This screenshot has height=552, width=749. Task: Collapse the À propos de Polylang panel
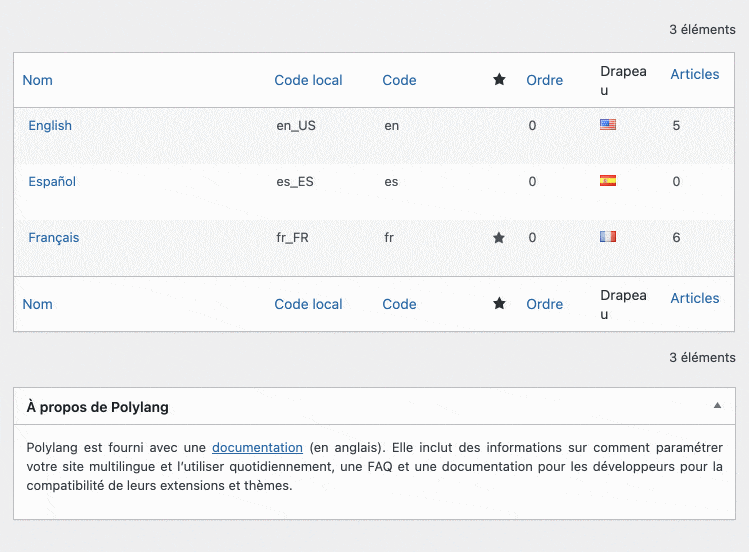click(x=717, y=406)
